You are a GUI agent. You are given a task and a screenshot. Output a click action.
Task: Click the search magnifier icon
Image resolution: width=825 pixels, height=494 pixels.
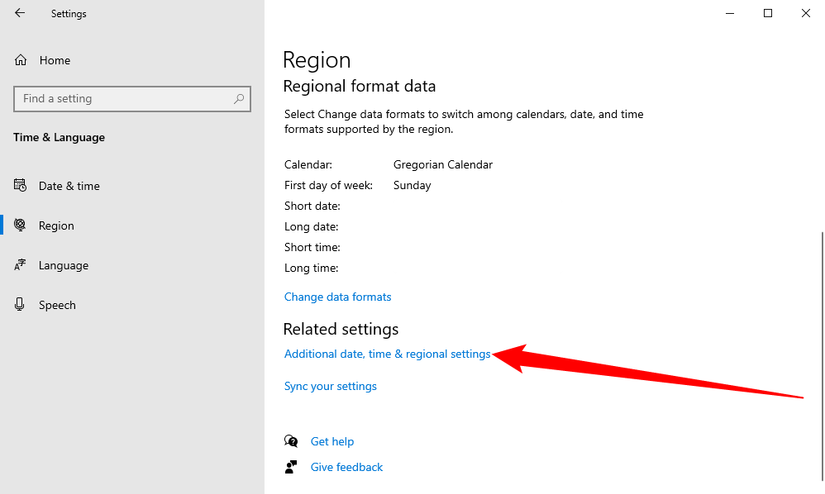tap(239, 99)
